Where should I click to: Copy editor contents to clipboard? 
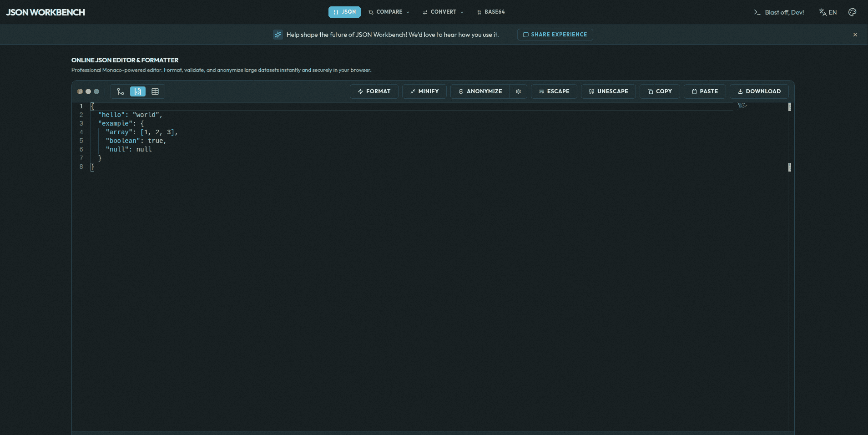click(660, 91)
